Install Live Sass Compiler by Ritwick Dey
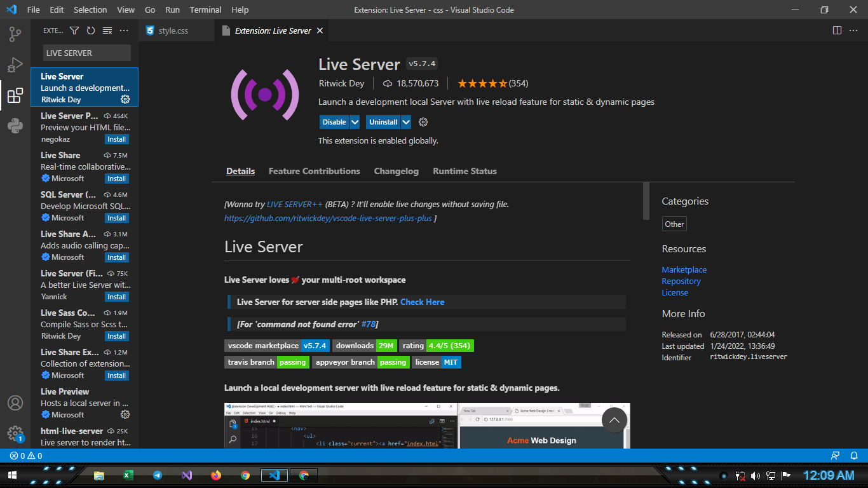Screen dimensions: 868x488 117,336
